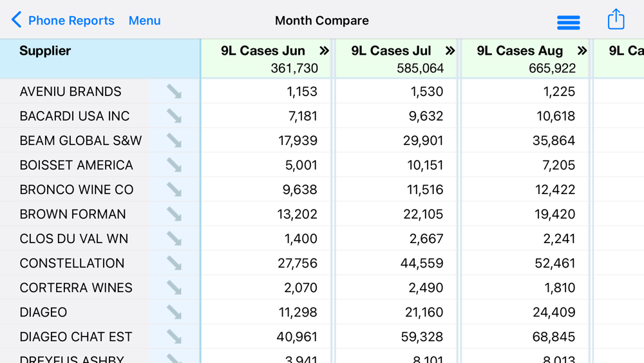Tap the share export icon
Screen dimensions: 644x363
616,19
